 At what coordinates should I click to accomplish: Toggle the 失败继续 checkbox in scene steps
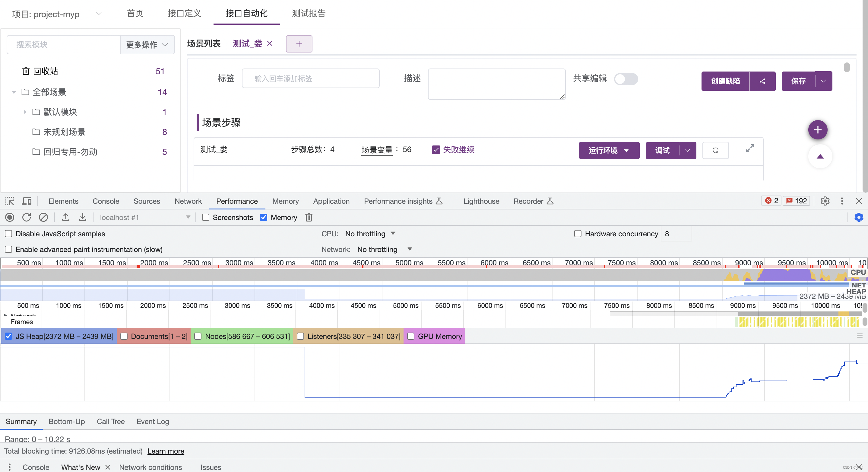click(x=436, y=150)
